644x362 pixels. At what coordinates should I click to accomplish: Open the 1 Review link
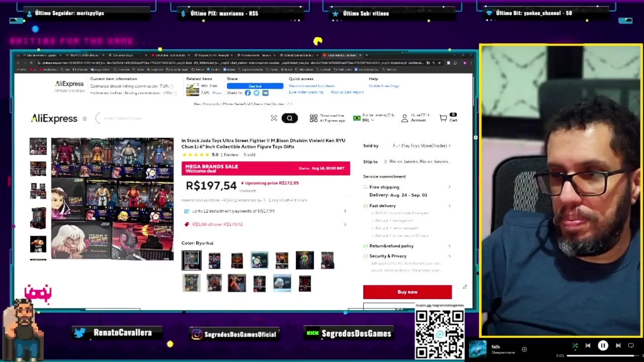pos(229,155)
